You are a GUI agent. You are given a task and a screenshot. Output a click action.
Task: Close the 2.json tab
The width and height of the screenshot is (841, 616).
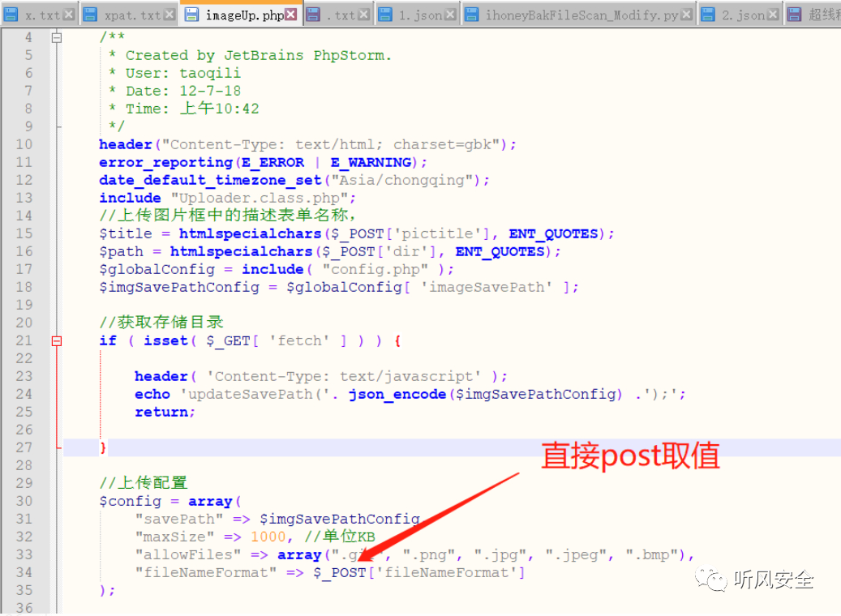click(773, 15)
